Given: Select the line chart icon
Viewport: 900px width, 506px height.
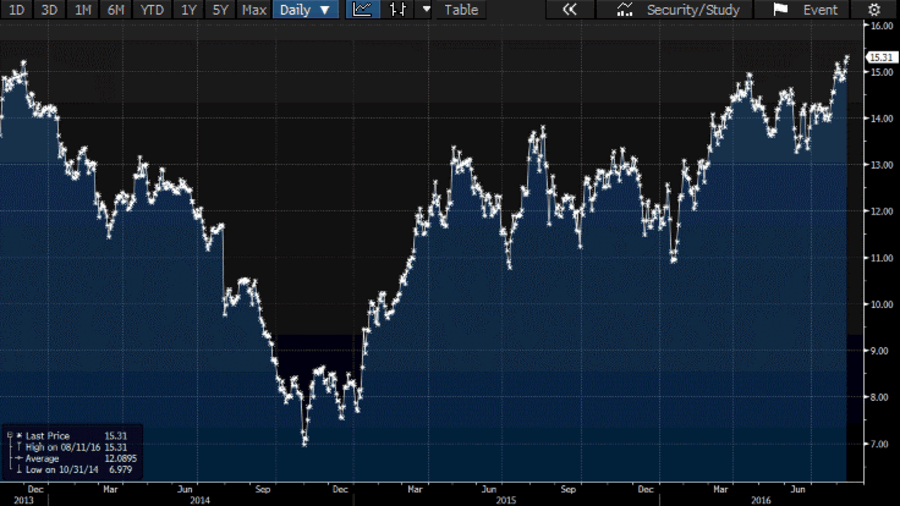Looking at the screenshot, I should 362,10.
